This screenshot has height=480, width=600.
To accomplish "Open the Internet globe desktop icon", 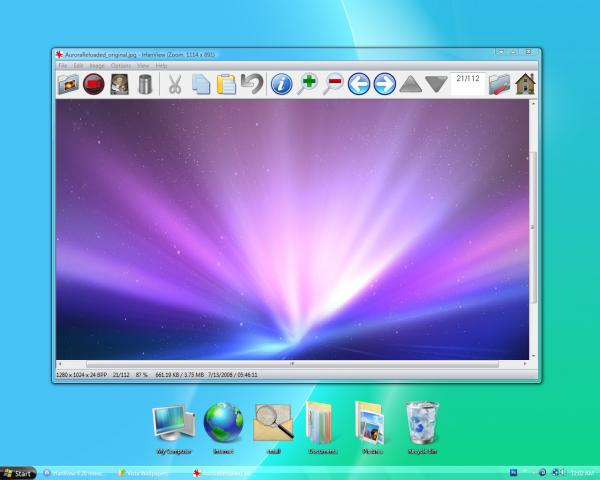I will pyautogui.click(x=223, y=428).
